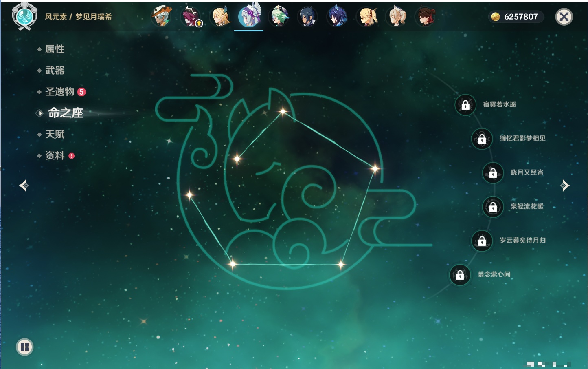
Task: Select the character portrait wearing an orange hat
Action: 162,17
